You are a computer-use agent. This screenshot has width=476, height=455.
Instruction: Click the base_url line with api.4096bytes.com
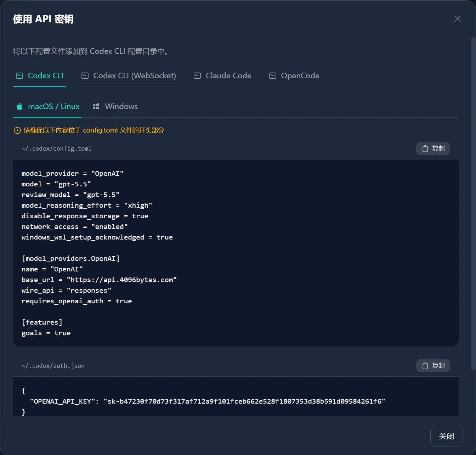(x=99, y=280)
